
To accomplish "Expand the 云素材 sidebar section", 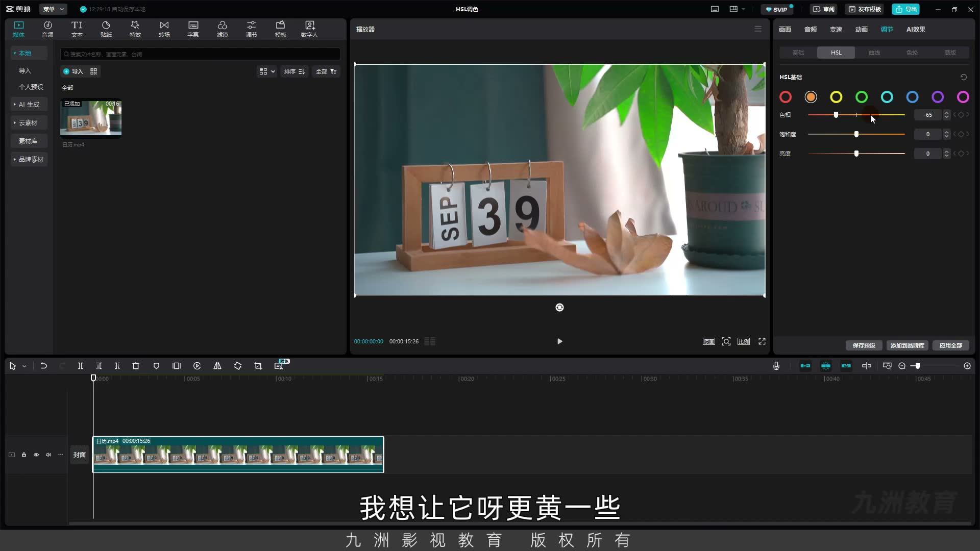I will [29, 122].
